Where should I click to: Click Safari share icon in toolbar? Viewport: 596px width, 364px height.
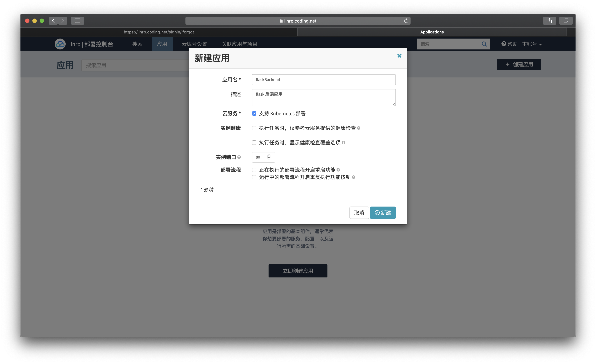click(x=550, y=21)
